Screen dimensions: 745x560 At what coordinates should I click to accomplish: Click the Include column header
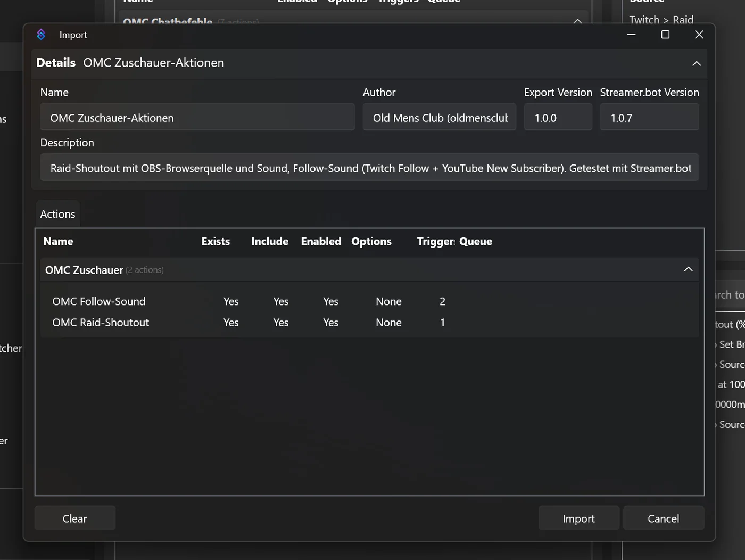click(270, 241)
